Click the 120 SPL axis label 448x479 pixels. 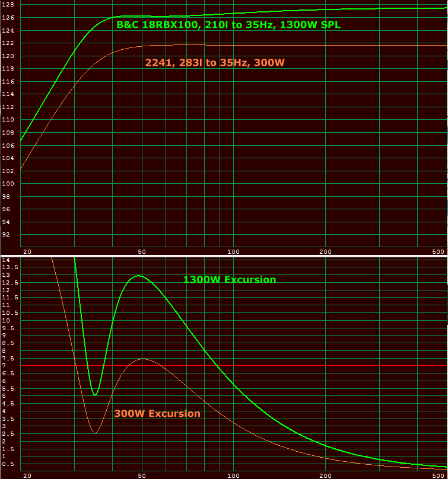coord(8,56)
